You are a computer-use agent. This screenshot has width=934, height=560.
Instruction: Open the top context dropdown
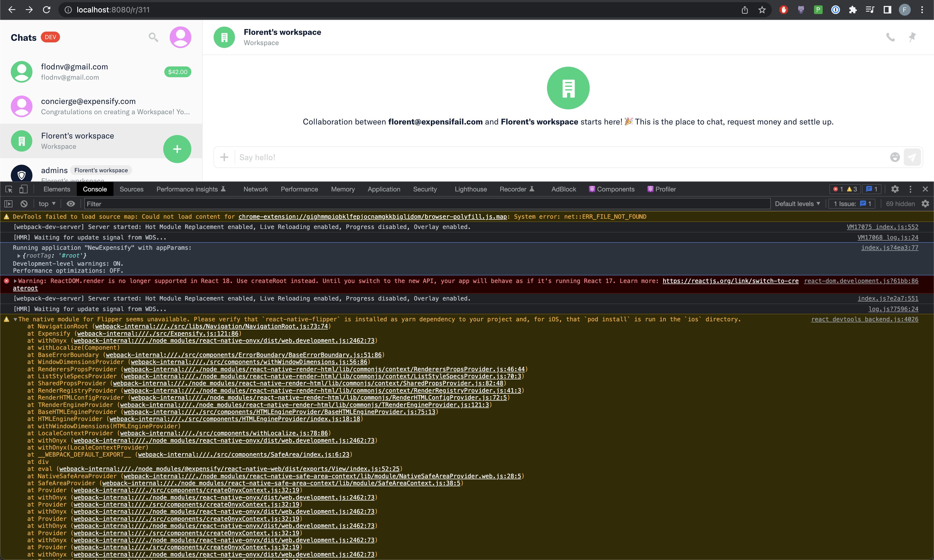point(47,204)
